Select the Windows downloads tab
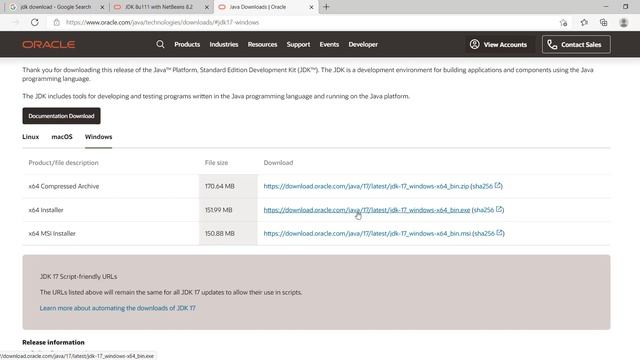The width and height of the screenshot is (640, 360). coord(98,137)
